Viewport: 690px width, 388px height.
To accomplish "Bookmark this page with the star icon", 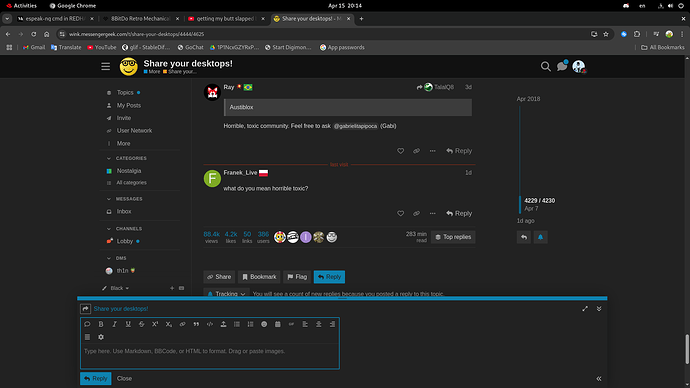I will [x=606, y=34].
